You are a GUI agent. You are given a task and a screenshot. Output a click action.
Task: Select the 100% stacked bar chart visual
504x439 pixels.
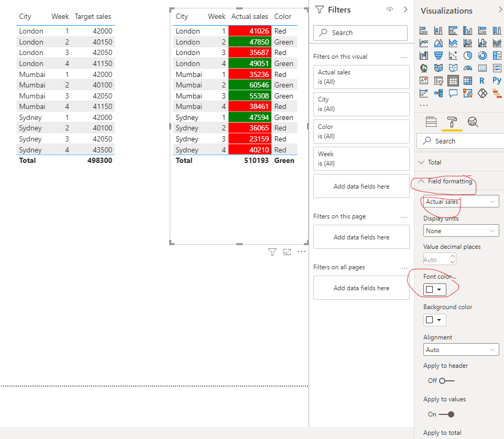point(482,30)
